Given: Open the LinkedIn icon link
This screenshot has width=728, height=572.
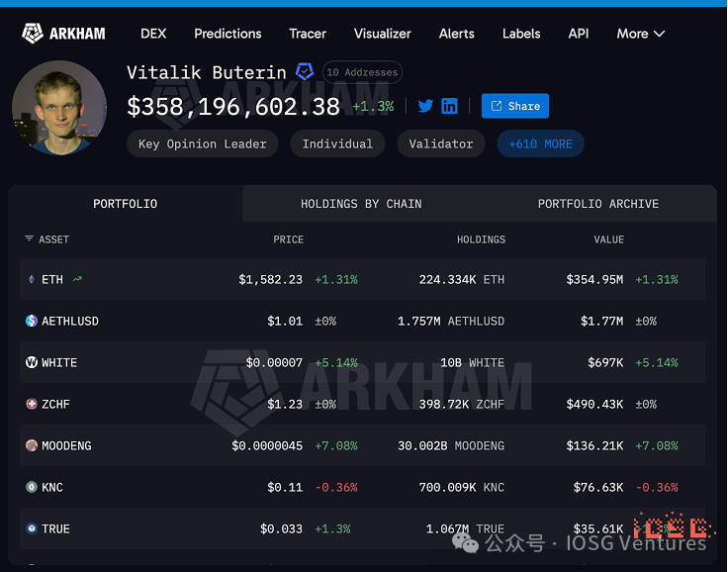Looking at the screenshot, I should (x=449, y=106).
